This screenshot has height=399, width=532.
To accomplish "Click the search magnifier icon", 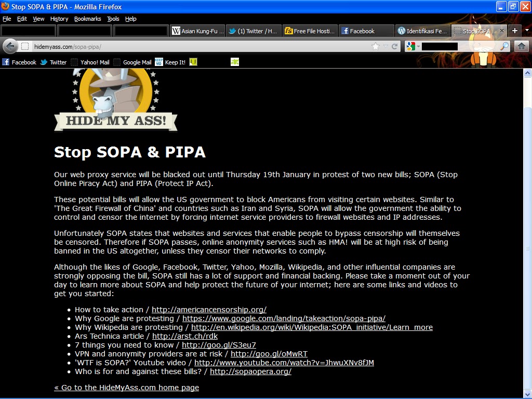I will (504, 46).
